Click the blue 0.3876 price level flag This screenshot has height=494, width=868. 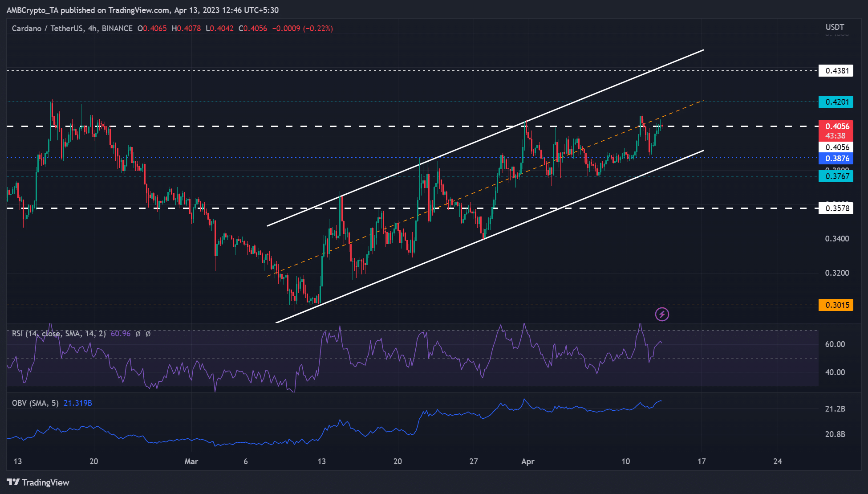(x=836, y=159)
